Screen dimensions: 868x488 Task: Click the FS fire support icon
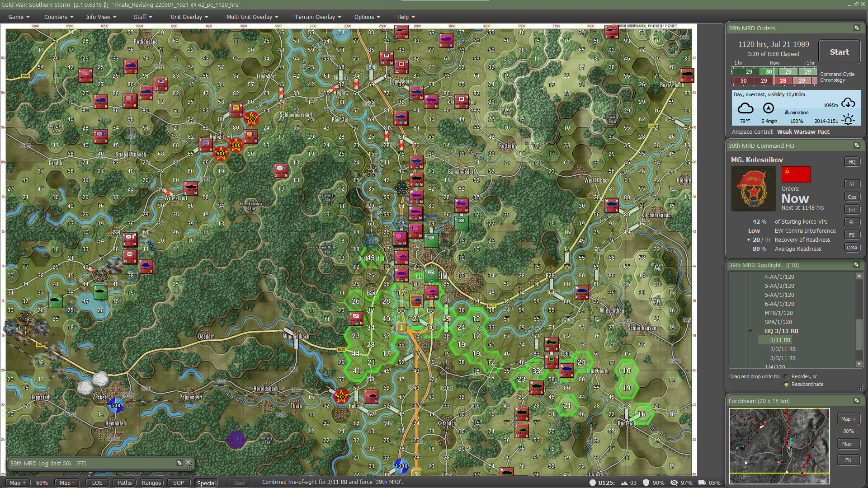[852, 235]
